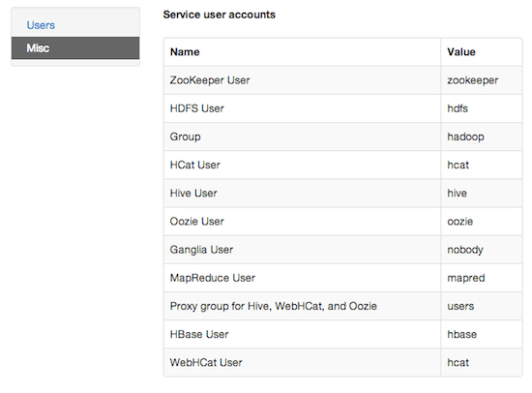Select the Ganglia User row

click(x=343, y=250)
